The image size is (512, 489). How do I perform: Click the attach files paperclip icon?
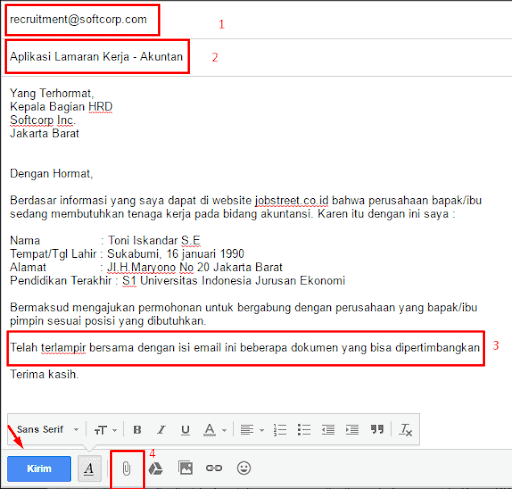click(126, 468)
